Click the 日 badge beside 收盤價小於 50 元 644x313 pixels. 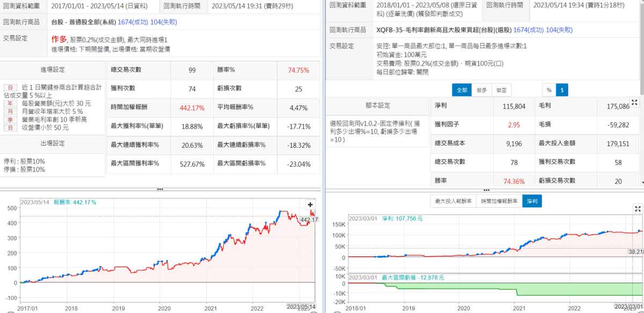(x=9, y=128)
